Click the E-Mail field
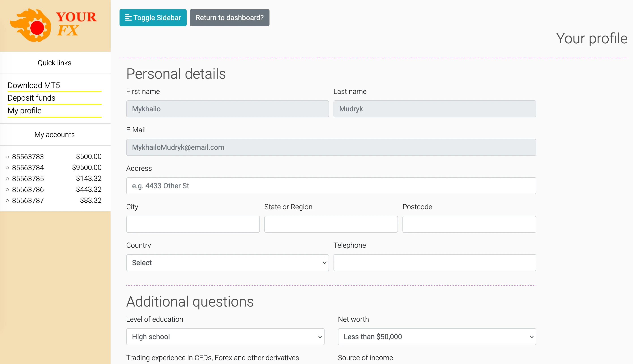The image size is (633, 364). click(x=331, y=147)
